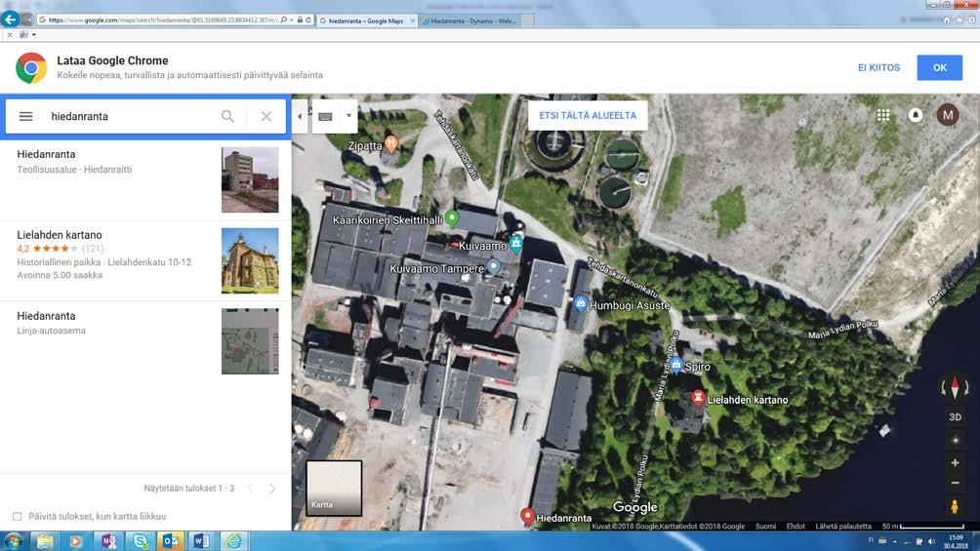Click the search magnifier icon
This screenshot has width=980, height=551.
(x=227, y=116)
